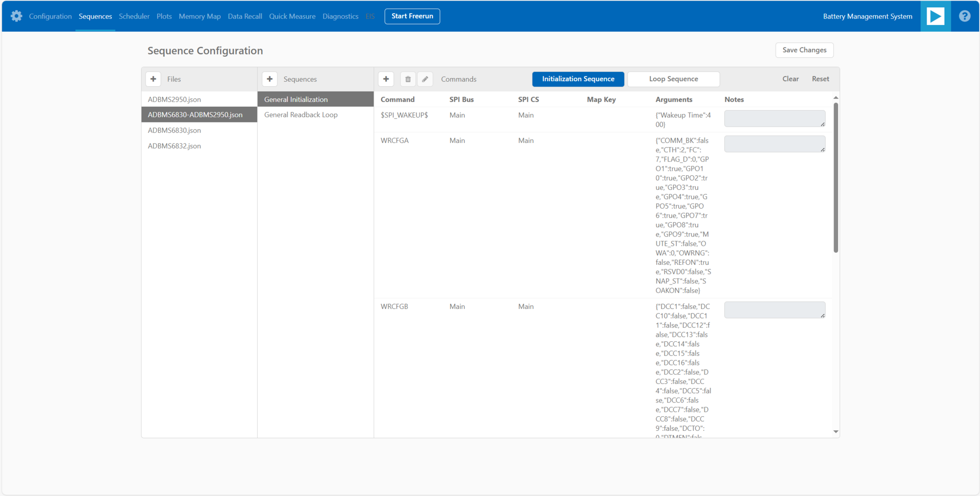Add a command via the Commands plus icon

[x=386, y=79]
